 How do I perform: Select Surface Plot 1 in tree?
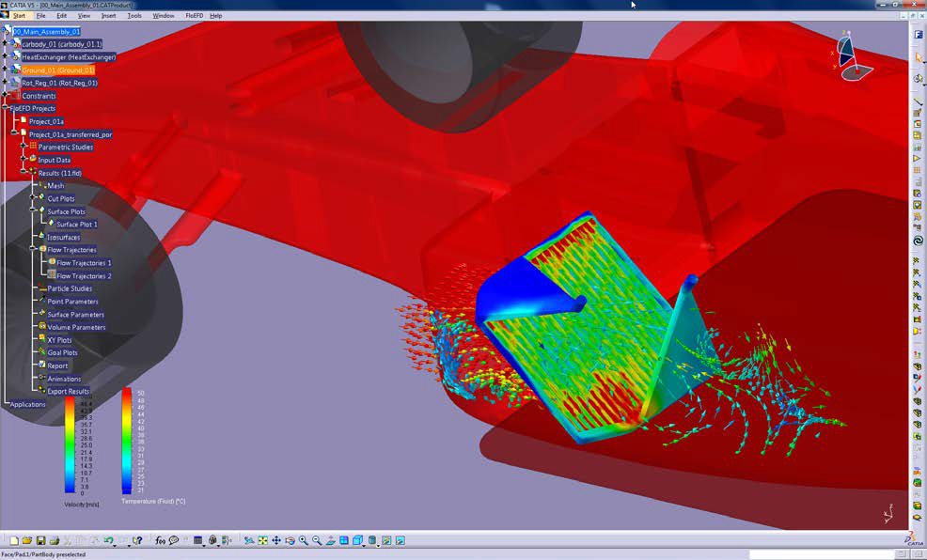pos(76,225)
